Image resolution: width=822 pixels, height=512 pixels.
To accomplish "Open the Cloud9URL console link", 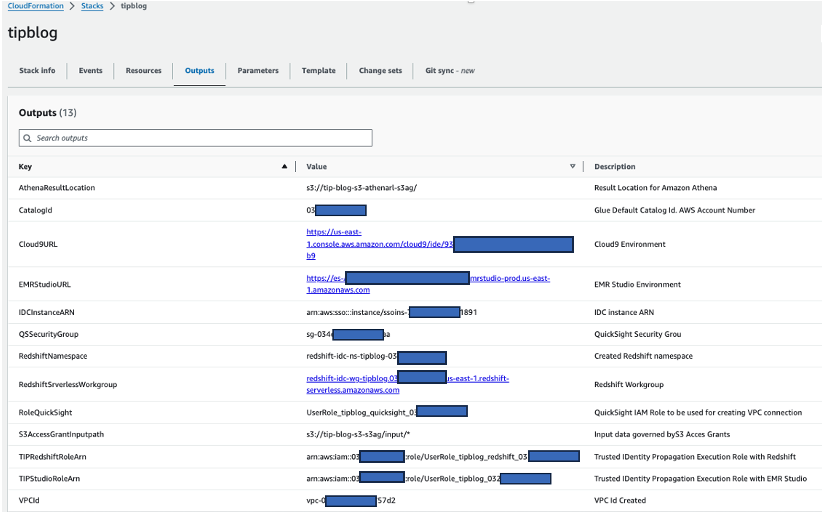I will (x=380, y=244).
